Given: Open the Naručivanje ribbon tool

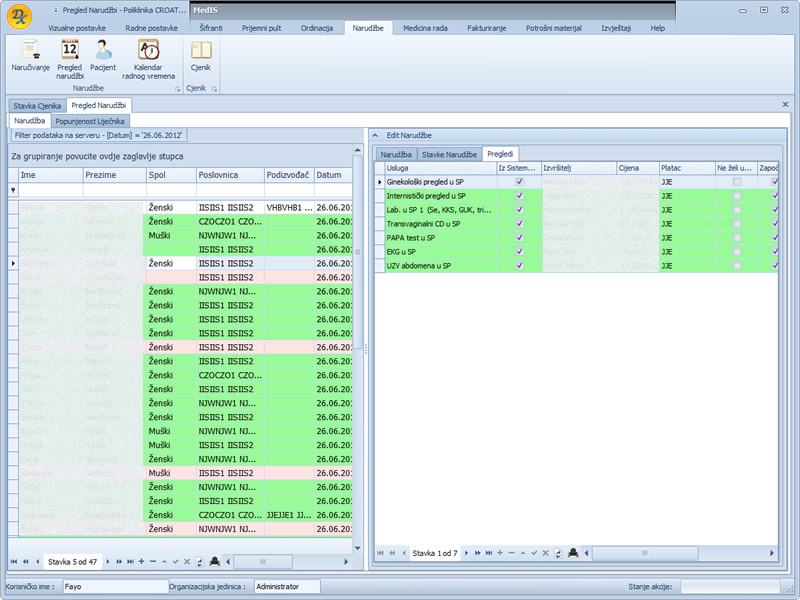Looking at the screenshot, I should tap(31, 56).
